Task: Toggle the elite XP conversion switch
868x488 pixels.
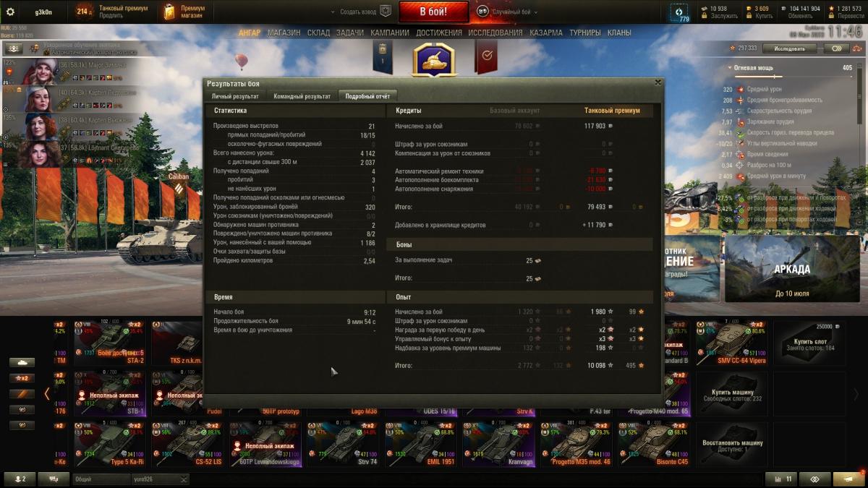Action: pos(835,48)
